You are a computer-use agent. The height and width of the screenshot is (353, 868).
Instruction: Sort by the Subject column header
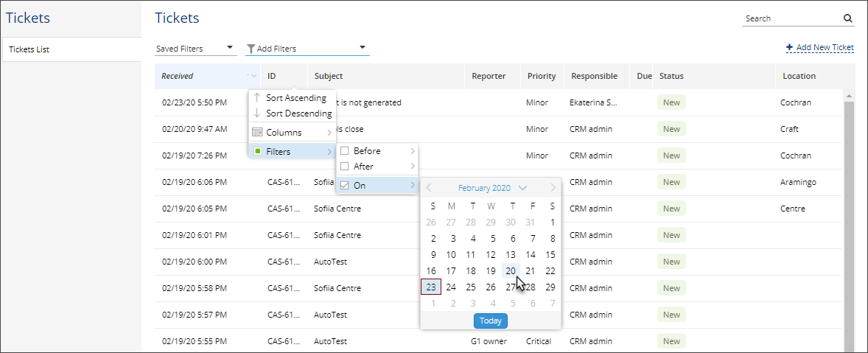[x=386, y=77]
